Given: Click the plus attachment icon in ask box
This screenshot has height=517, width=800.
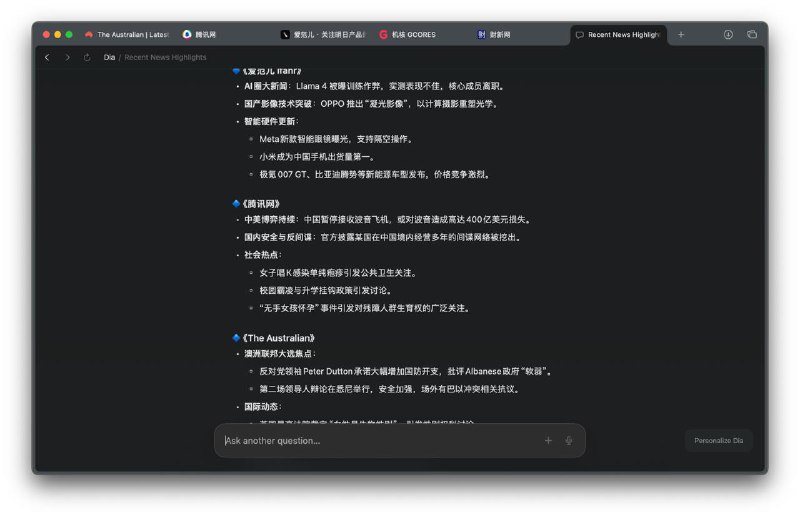Looking at the screenshot, I should click(x=548, y=440).
